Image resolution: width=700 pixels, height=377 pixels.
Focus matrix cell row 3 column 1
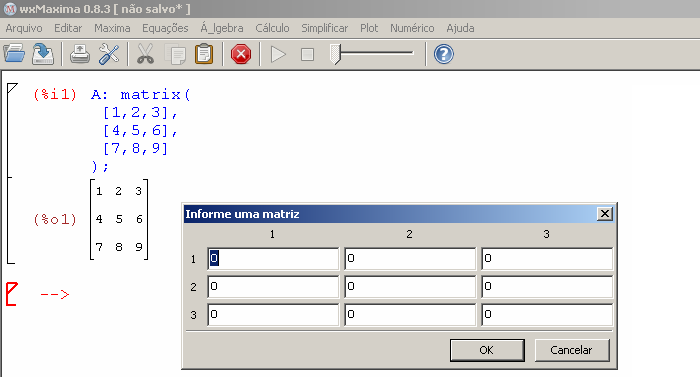(273, 314)
